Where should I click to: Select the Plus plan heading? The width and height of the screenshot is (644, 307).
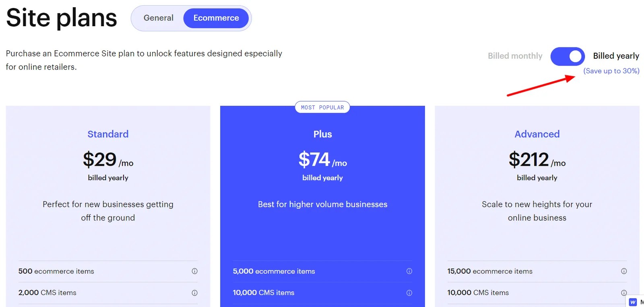[322, 134]
